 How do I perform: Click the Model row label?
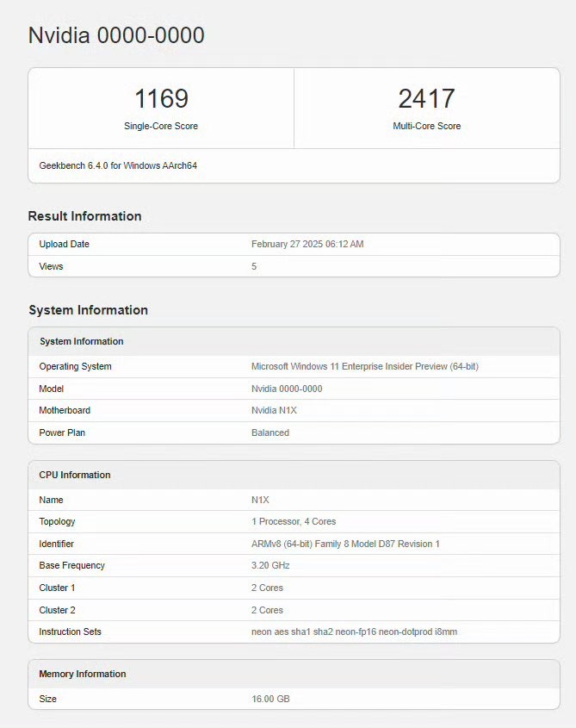tap(51, 389)
